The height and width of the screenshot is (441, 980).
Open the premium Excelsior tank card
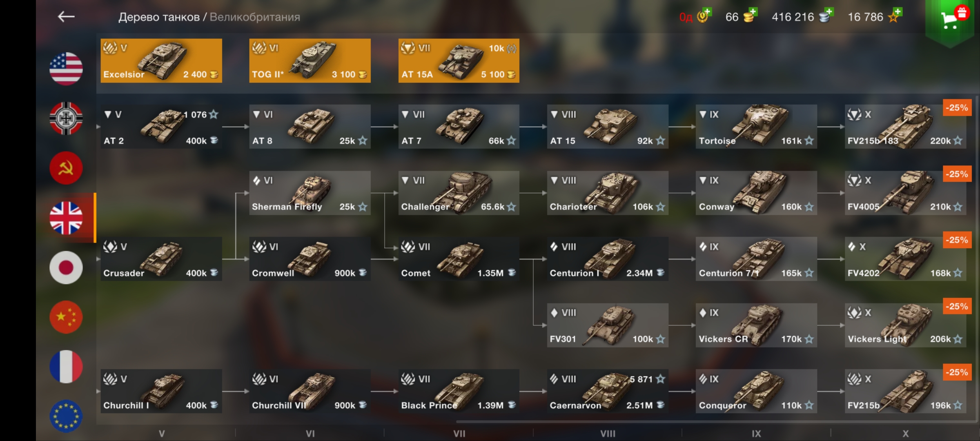(161, 61)
